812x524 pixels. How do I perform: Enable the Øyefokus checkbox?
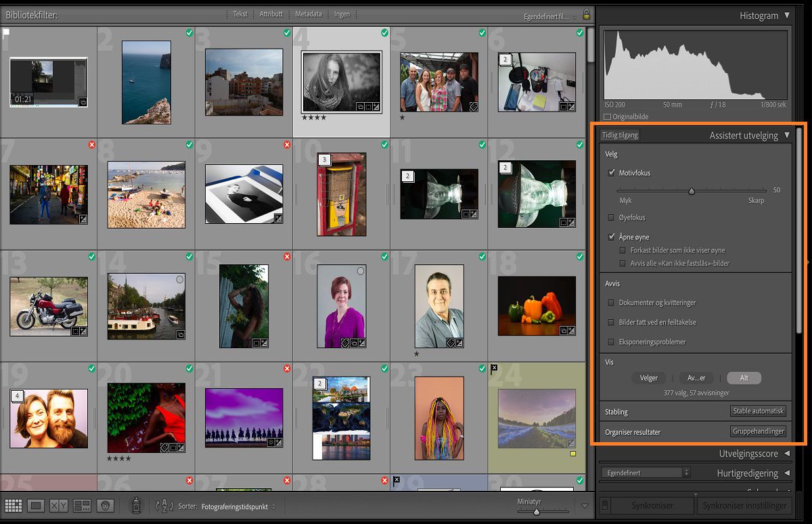click(x=612, y=218)
